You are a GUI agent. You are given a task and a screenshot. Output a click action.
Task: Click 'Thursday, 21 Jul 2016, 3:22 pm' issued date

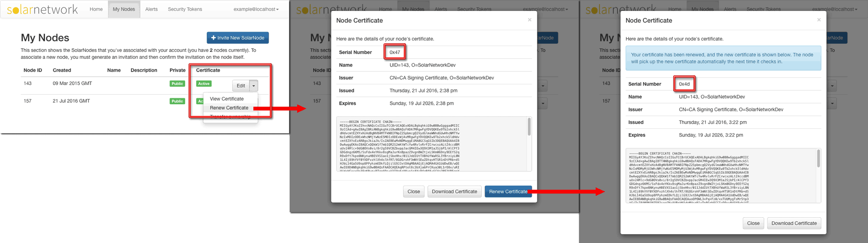coord(713,122)
